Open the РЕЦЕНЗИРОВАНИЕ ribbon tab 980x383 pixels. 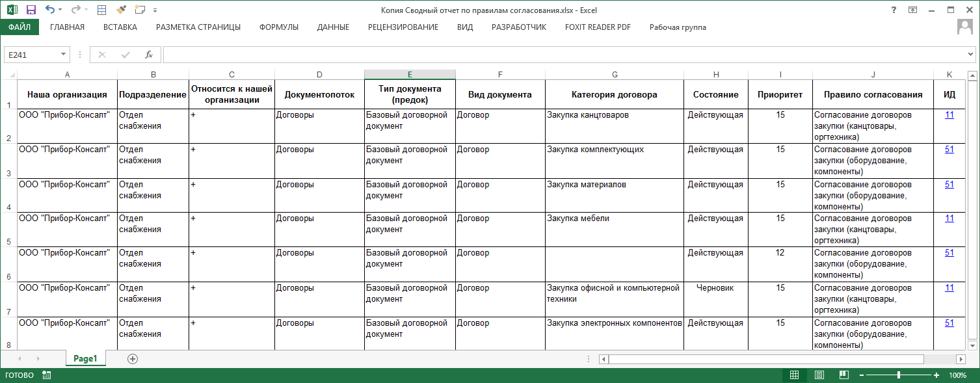403,27
